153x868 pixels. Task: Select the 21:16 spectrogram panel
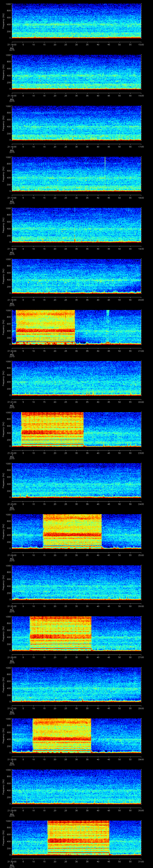point(76,123)
